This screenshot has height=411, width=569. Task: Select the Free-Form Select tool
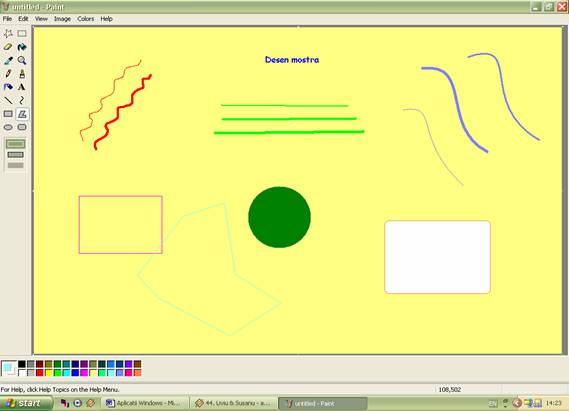coord(8,33)
